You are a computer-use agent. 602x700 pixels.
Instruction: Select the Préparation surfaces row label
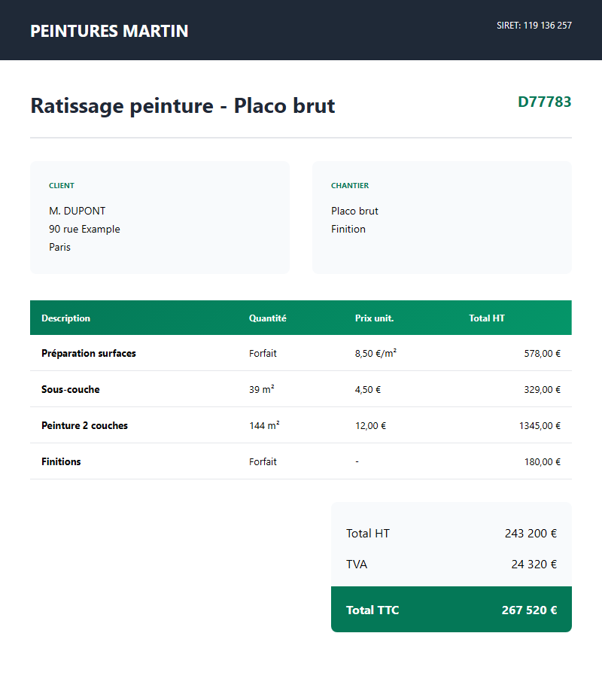(89, 353)
